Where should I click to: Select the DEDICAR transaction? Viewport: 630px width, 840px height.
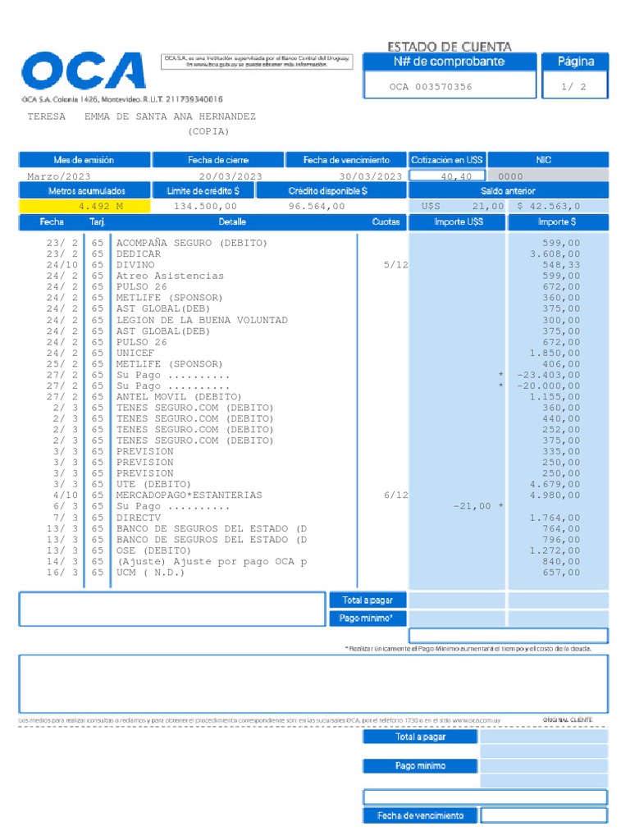[x=138, y=254]
